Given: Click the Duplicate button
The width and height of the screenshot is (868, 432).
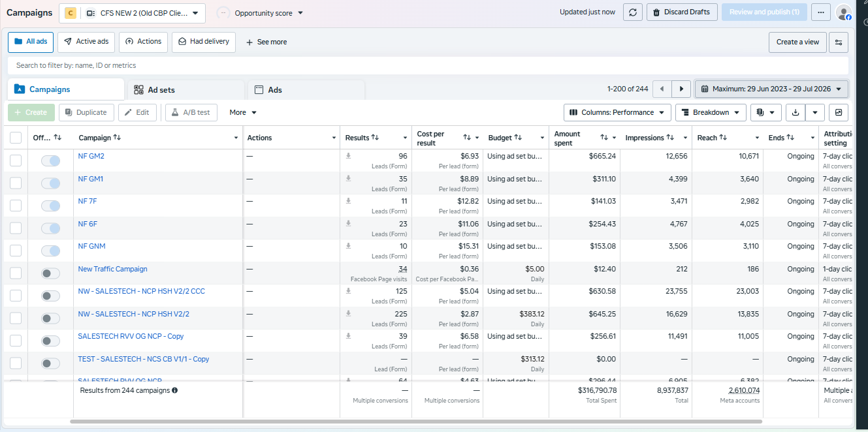Looking at the screenshot, I should (86, 112).
